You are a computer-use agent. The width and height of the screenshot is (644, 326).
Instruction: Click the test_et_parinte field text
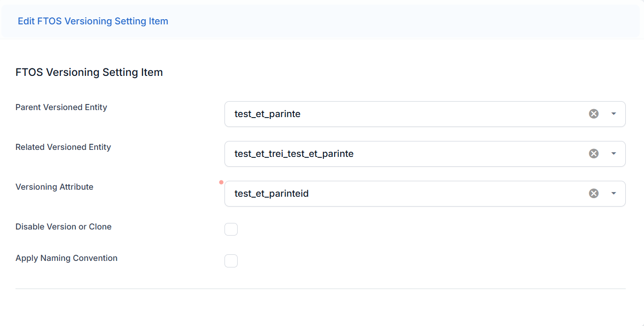tap(267, 114)
